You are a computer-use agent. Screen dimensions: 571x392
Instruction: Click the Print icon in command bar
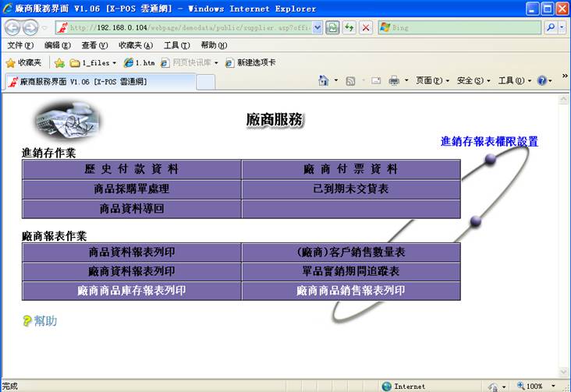395,80
